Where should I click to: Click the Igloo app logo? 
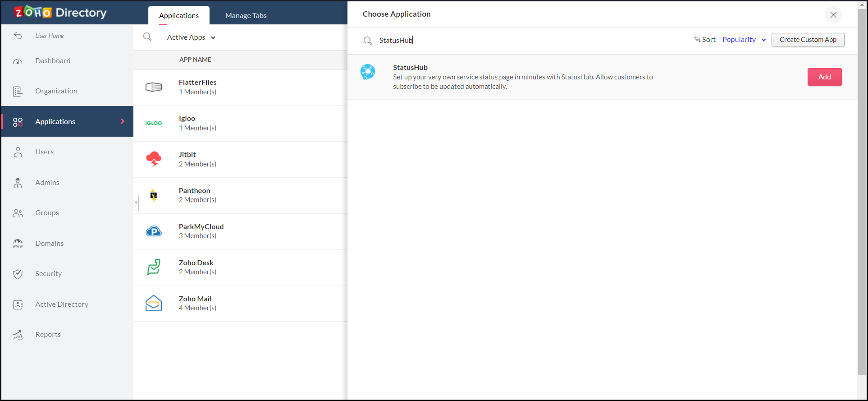(154, 123)
